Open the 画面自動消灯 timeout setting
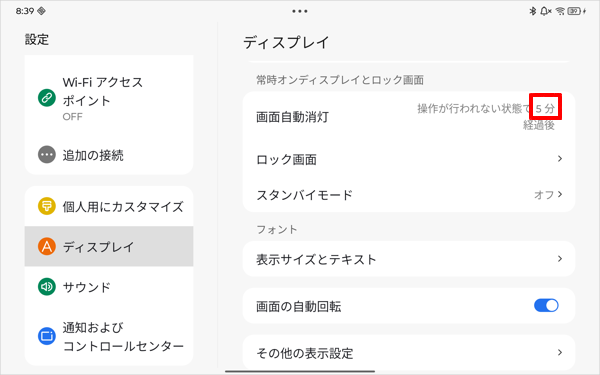Viewport: 600px width, 375px height. click(409, 117)
